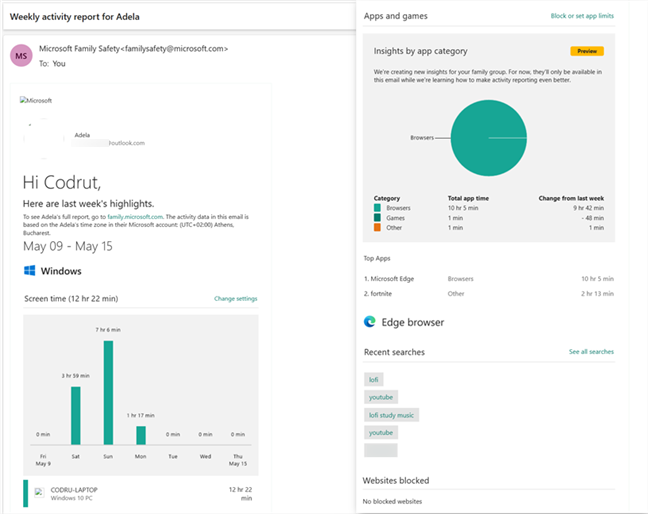Click the first youtube search tag
This screenshot has width=648, height=514.
[x=381, y=397]
